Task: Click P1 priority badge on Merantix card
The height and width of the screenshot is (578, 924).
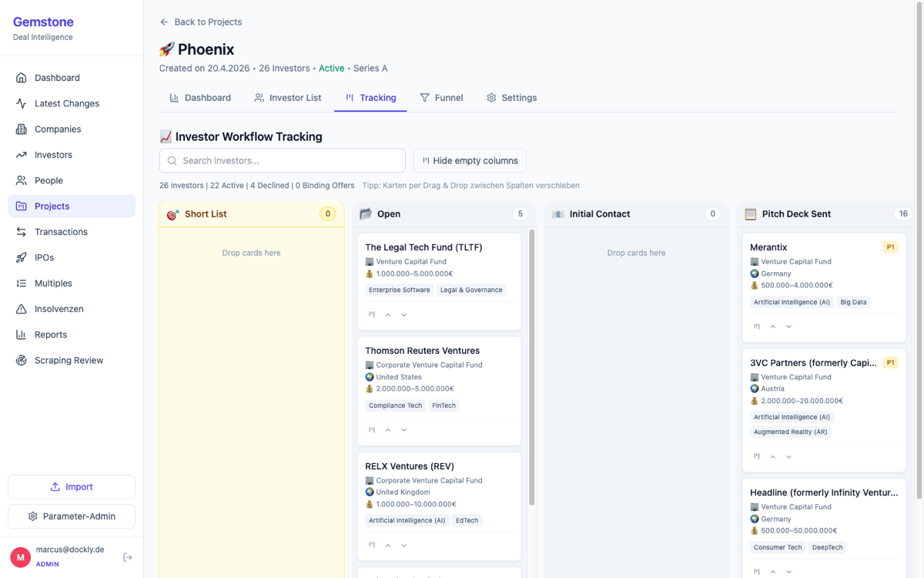Action: (x=890, y=247)
